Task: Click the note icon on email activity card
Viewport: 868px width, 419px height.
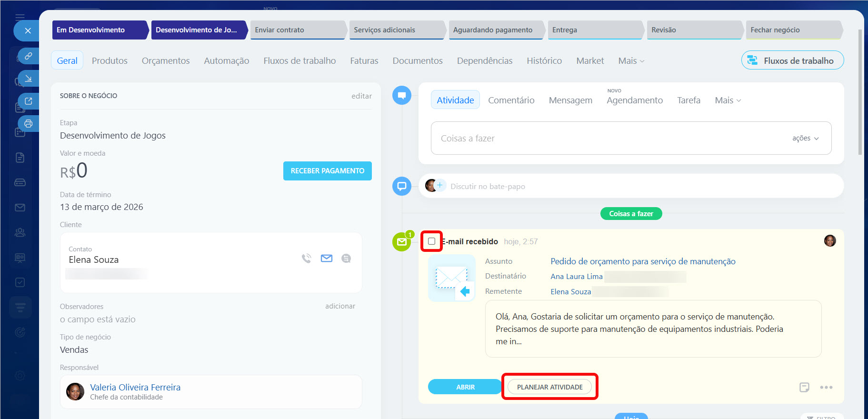Action: click(x=804, y=387)
